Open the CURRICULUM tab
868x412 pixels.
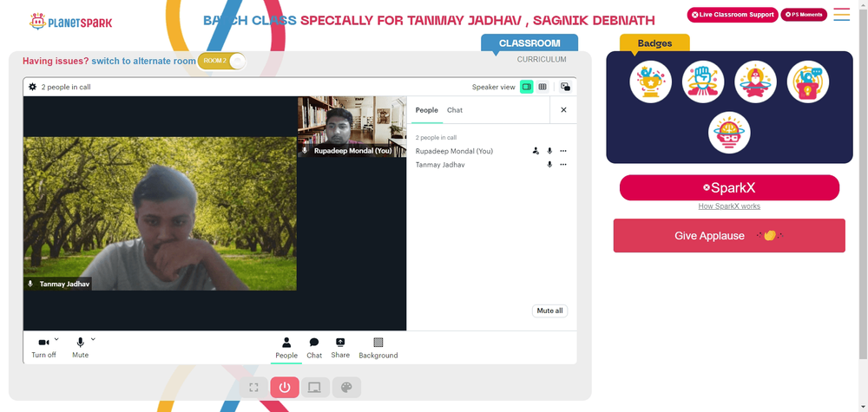tap(542, 59)
